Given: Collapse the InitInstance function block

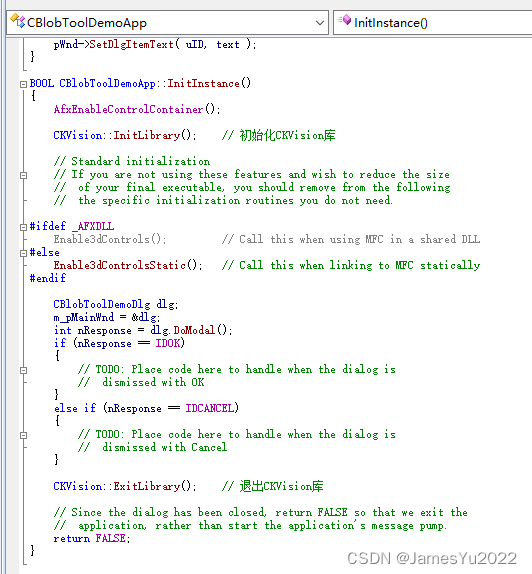Looking at the screenshot, I should click(x=23, y=84).
